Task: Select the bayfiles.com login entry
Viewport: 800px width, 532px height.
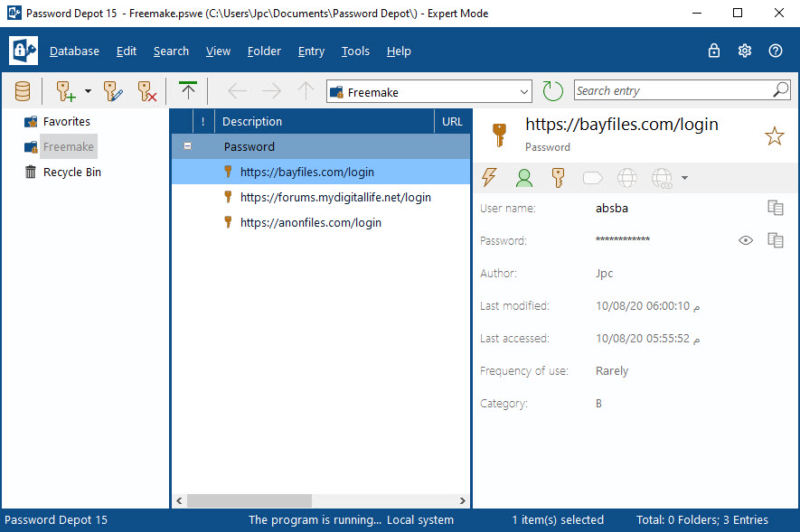Action: point(320,172)
